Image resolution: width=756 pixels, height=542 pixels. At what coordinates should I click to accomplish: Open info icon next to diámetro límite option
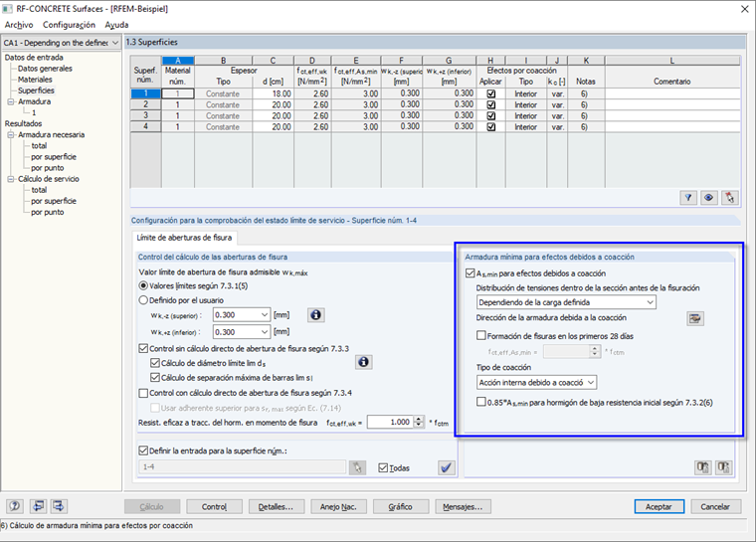tap(363, 362)
